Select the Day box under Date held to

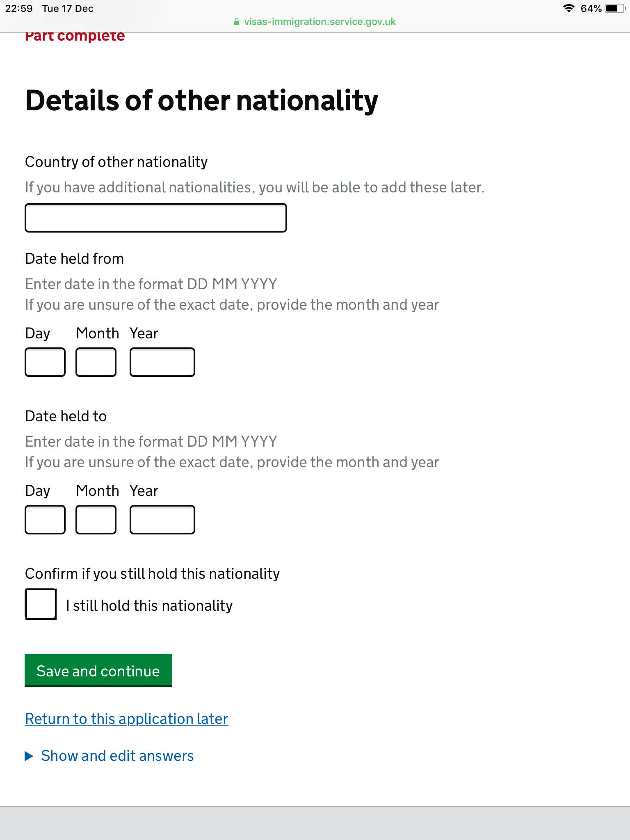click(45, 520)
